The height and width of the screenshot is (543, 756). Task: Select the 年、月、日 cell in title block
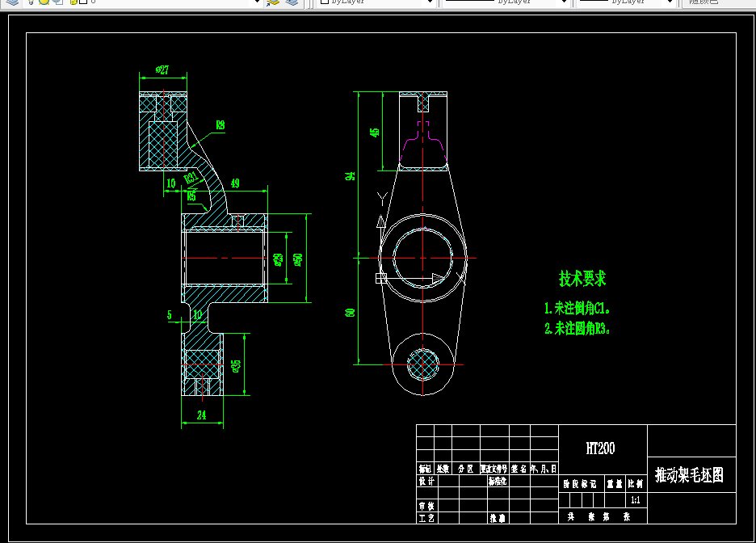pos(544,469)
